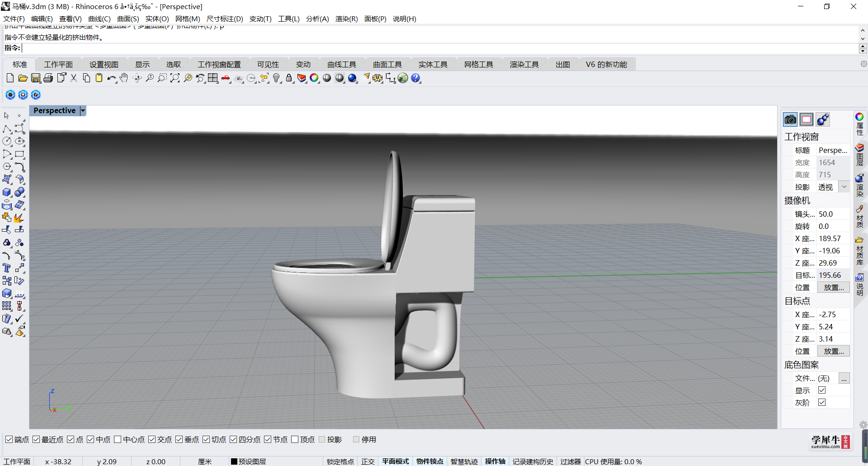
Task: Toggle the 中点 osnap checkbox
Action: [x=90, y=439]
